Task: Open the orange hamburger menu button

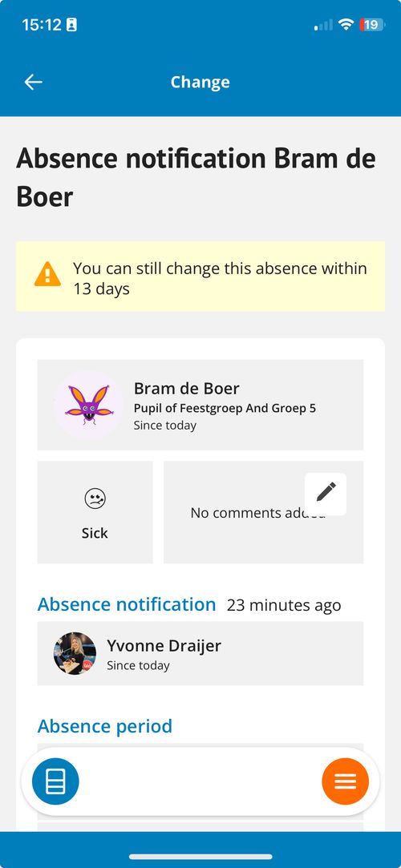Action: coord(345,781)
